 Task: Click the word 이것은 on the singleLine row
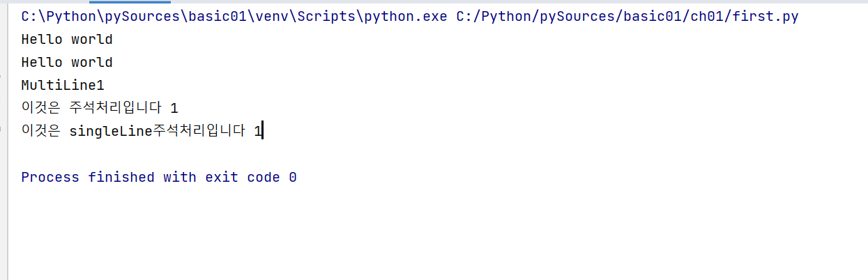click(41, 131)
